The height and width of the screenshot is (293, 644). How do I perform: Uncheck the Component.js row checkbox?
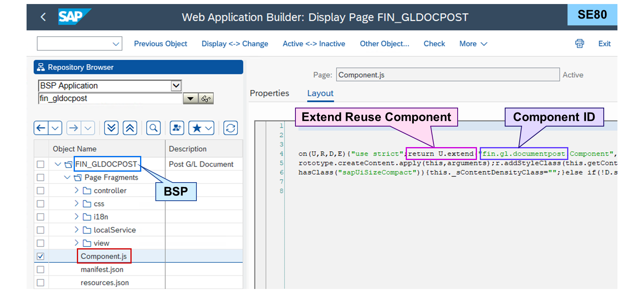[x=41, y=256]
